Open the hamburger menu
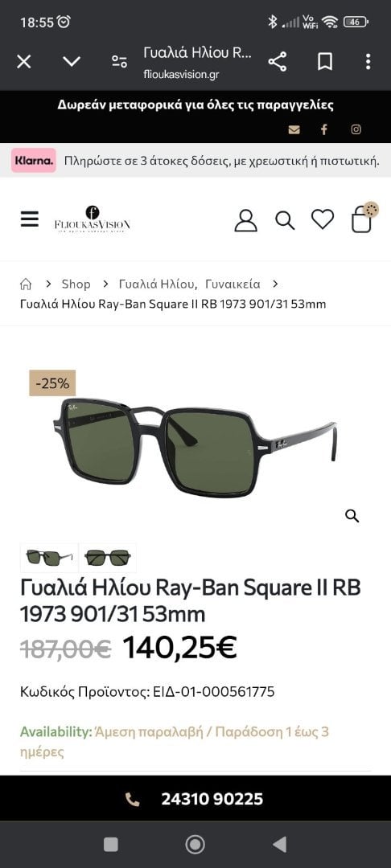Image resolution: width=391 pixels, height=868 pixels. coord(30,219)
